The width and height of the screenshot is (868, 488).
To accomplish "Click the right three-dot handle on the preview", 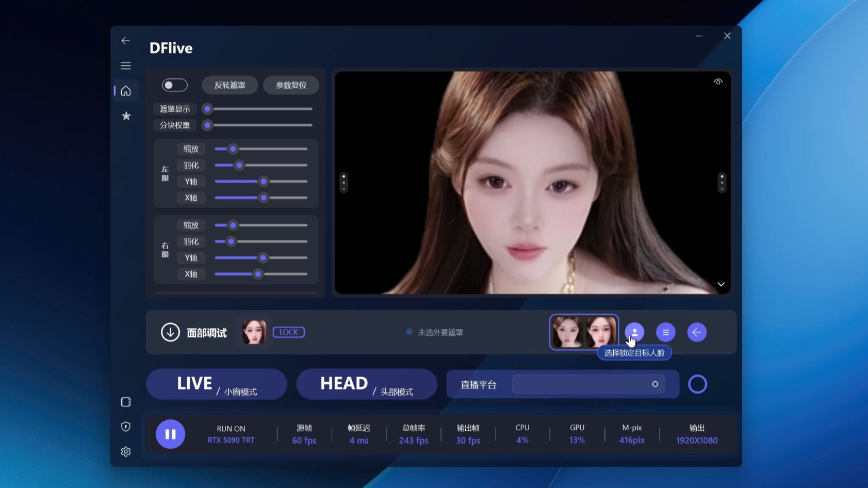I will tap(722, 183).
